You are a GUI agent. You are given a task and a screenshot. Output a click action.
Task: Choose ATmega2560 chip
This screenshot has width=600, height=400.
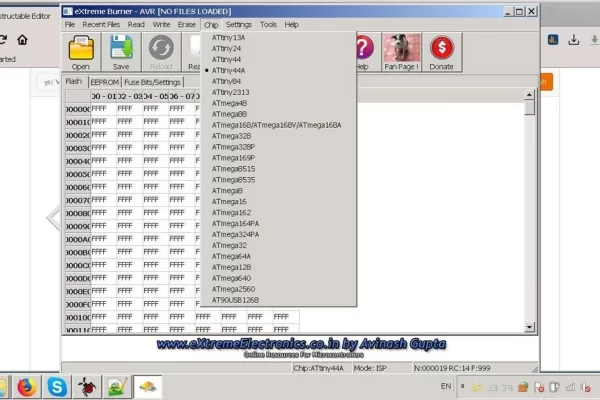278,289
